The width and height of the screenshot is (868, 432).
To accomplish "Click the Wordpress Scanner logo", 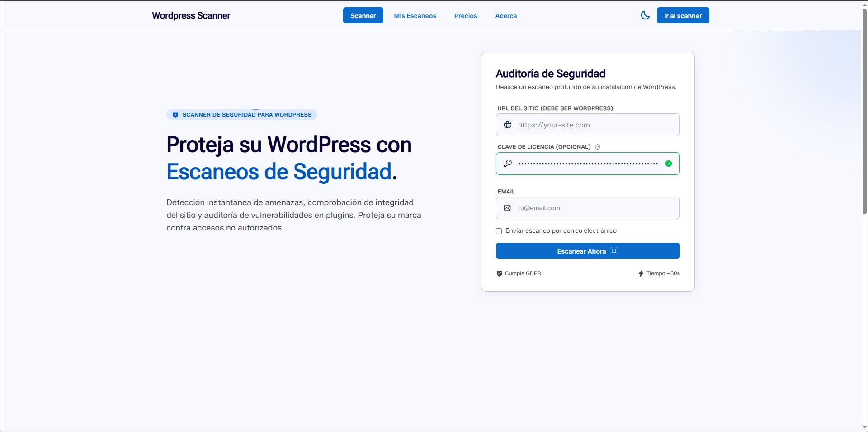I will (191, 15).
